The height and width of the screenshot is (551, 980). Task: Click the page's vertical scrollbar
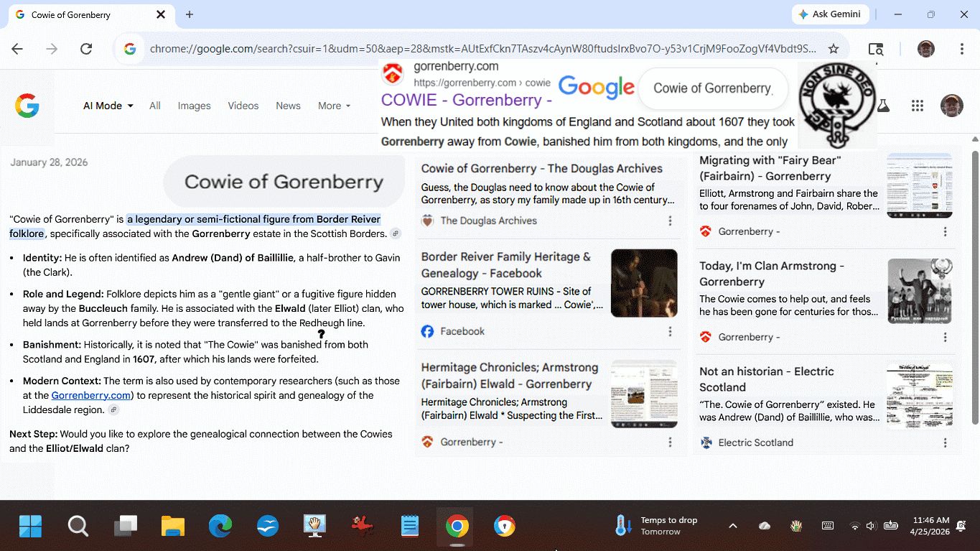(x=974, y=287)
